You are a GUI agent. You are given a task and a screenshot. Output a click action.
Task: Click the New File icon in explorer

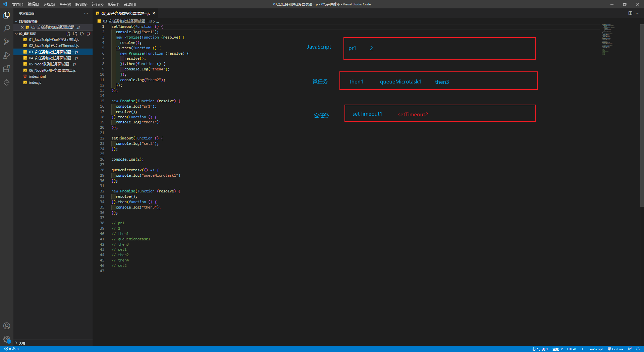click(68, 34)
